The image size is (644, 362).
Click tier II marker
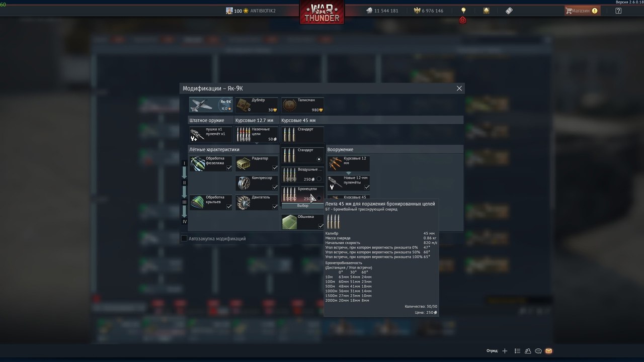click(185, 183)
